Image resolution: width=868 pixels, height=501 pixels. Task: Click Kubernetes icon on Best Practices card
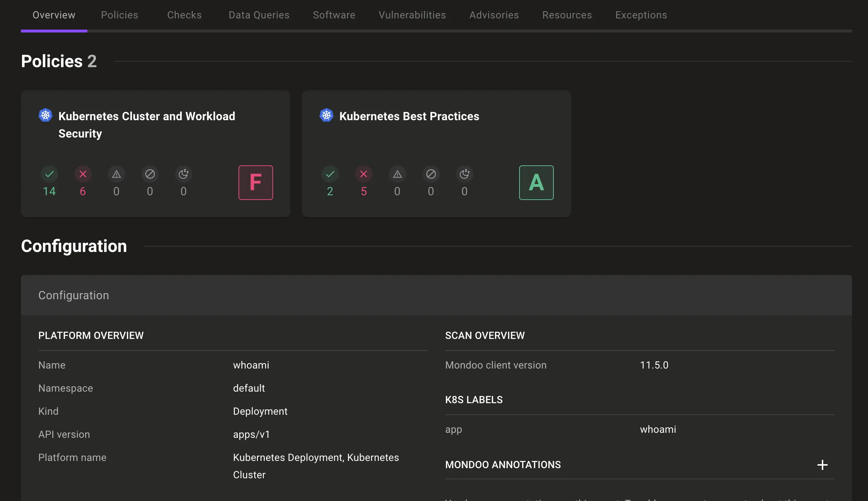pyautogui.click(x=326, y=115)
